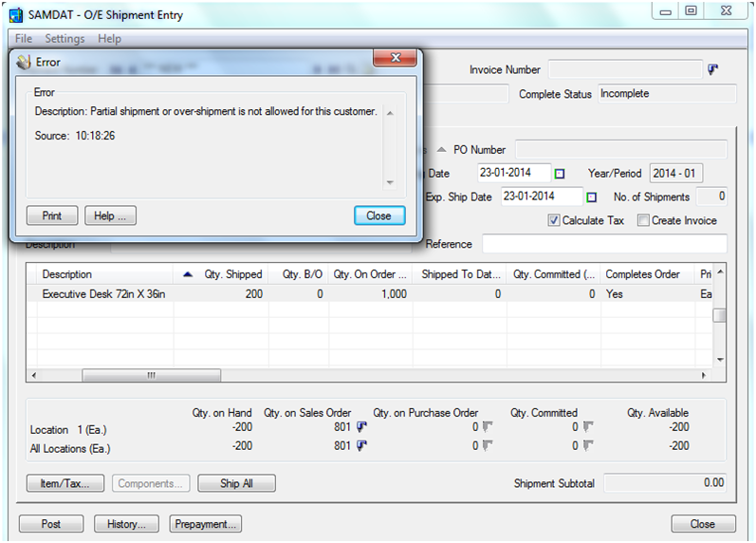This screenshot has width=756, height=543.
Task: Click Qty. Shipped value 200
Action: pyautogui.click(x=254, y=294)
